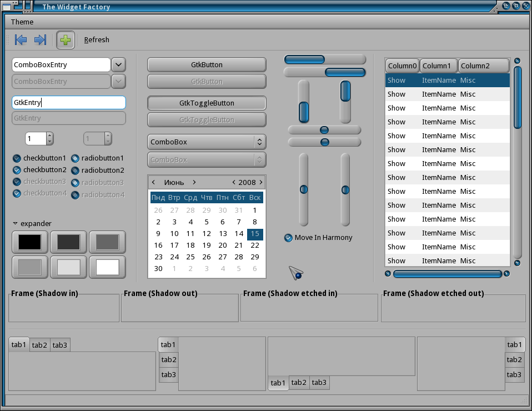Viewport: 532px width, 411px height.
Task: Click inside the GtkEntry text field
Action: point(69,103)
